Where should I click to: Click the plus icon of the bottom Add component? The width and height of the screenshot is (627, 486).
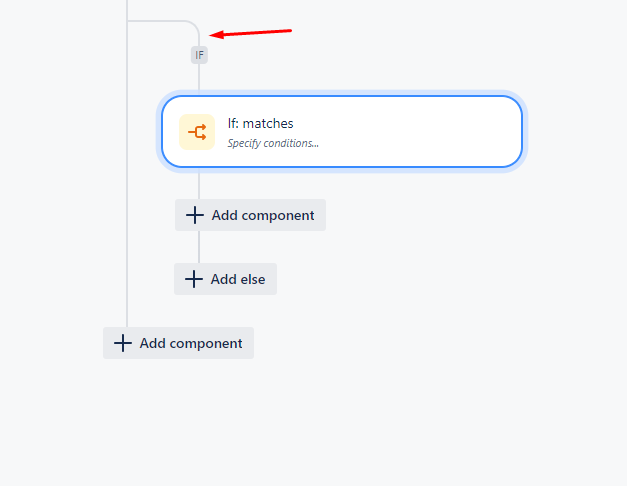click(123, 343)
